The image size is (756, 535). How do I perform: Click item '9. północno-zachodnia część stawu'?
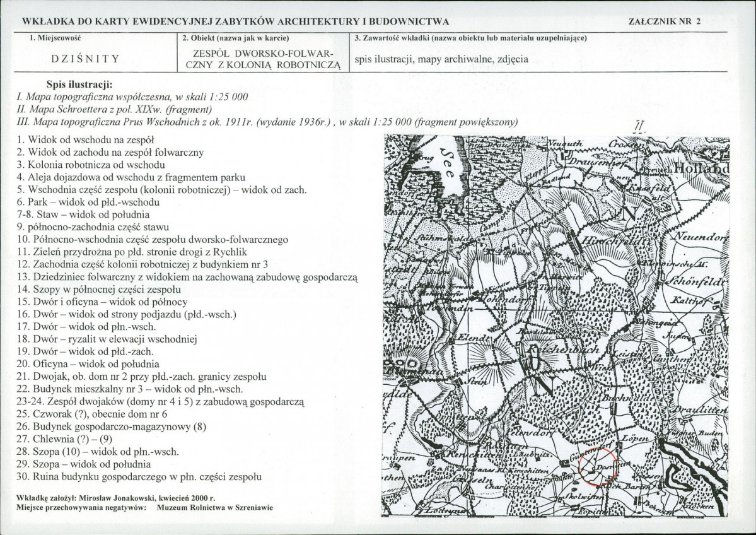(93, 227)
